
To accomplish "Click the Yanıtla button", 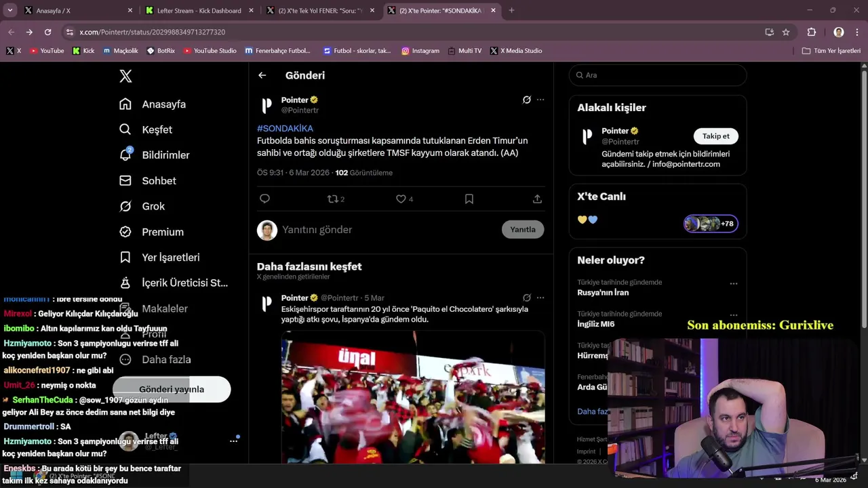I will [x=523, y=229].
